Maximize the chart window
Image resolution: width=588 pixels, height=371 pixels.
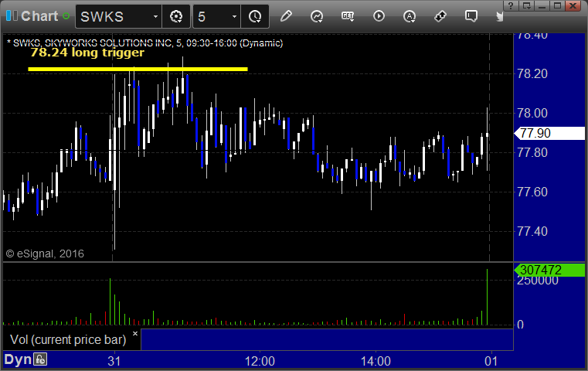(558, 5)
